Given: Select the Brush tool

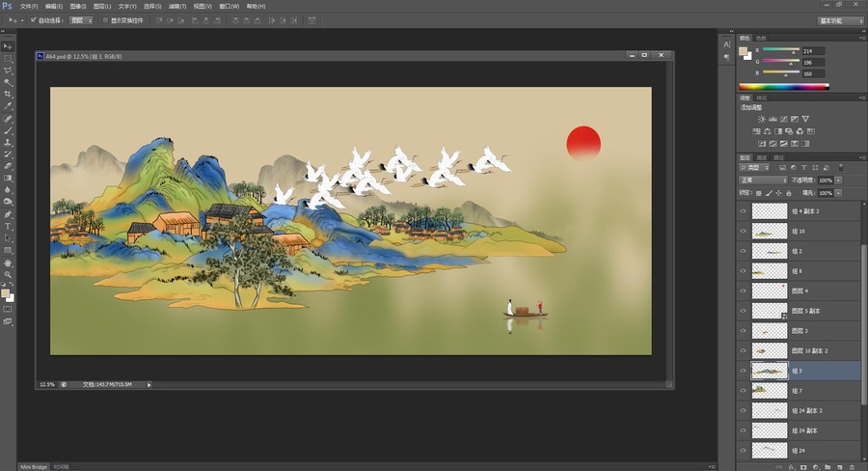Looking at the screenshot, I should point(8,130).
